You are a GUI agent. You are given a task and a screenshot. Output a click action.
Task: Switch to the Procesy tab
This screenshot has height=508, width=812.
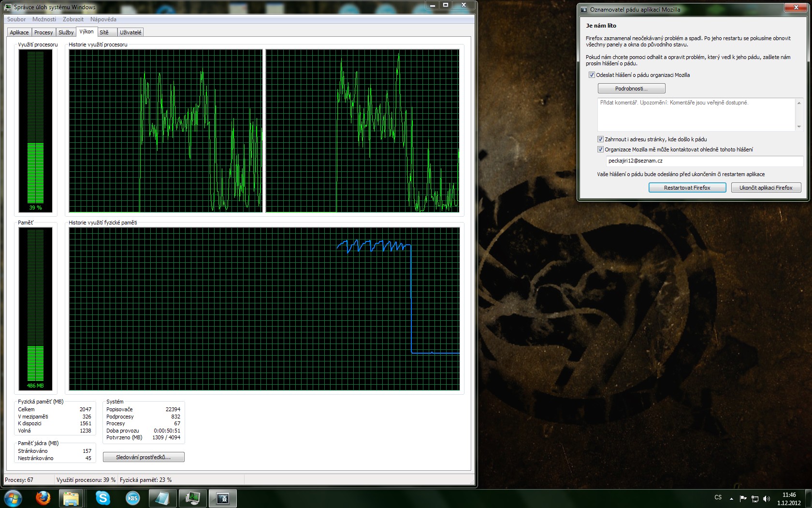click(43, 32)
